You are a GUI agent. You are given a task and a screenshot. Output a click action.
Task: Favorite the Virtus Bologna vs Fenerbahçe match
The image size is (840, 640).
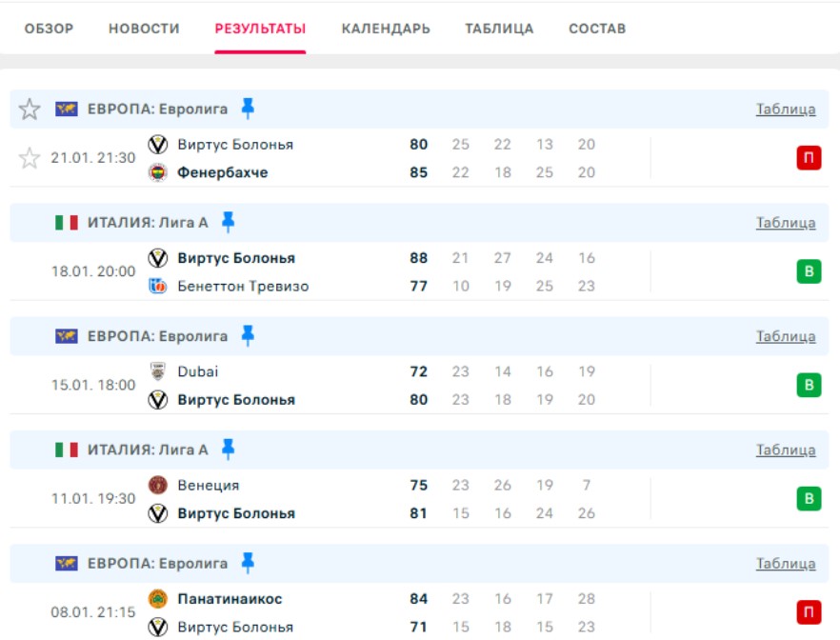(x=30, y=158)
